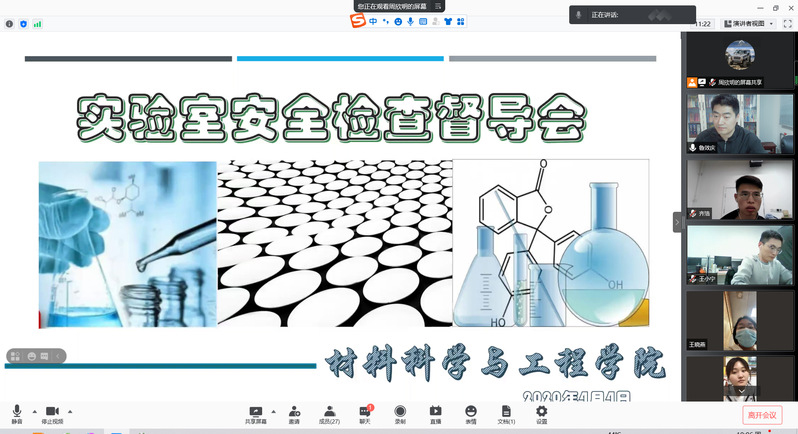The image size is (798, 434).
Task: Click the meeting info icon at top left
Action: pyautogui.click(x=10, y=23)
